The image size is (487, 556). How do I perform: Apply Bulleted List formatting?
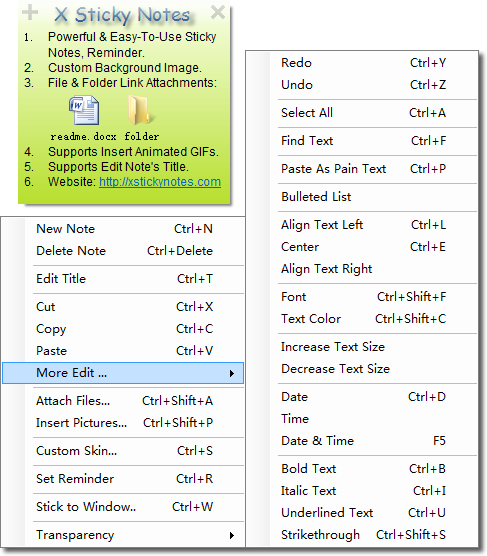click(x=363, y=197)
